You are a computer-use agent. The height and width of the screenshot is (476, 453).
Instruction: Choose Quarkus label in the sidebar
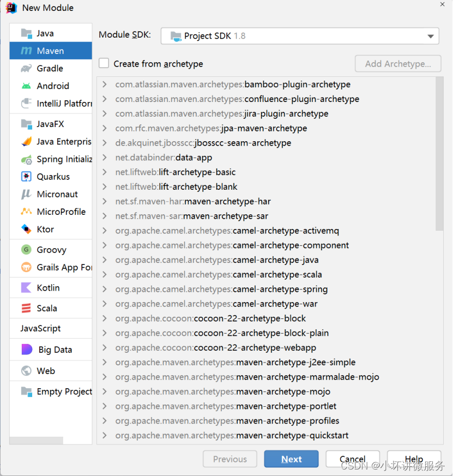point(53,177)
